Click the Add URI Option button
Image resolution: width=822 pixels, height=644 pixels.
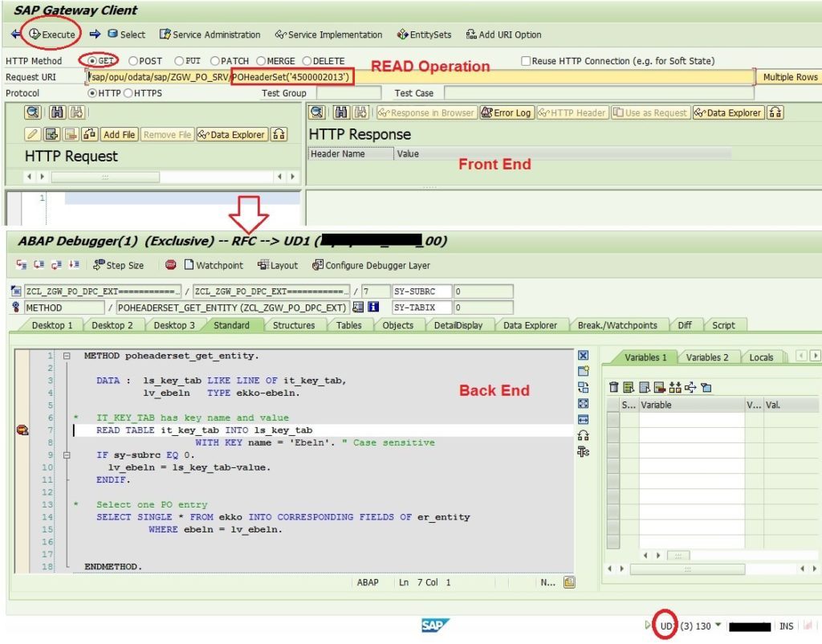[504, 35]
